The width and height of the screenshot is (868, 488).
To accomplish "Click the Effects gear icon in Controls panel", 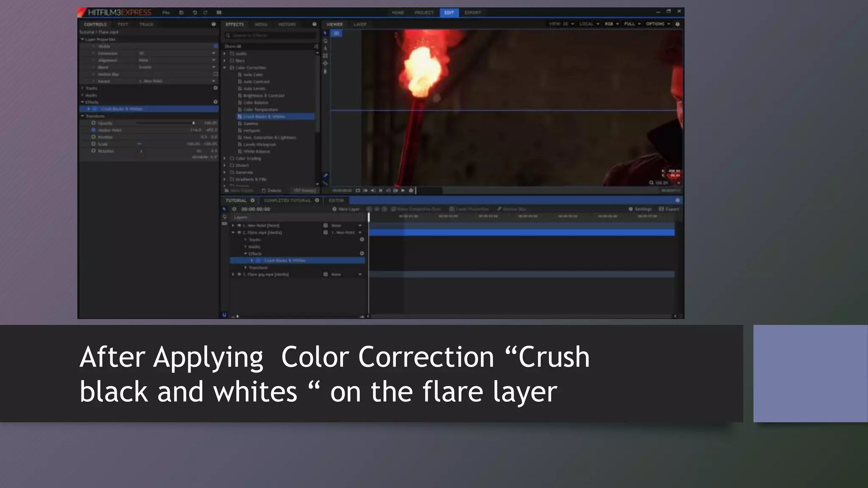I will pyautogui.click(x=215, y=102).
